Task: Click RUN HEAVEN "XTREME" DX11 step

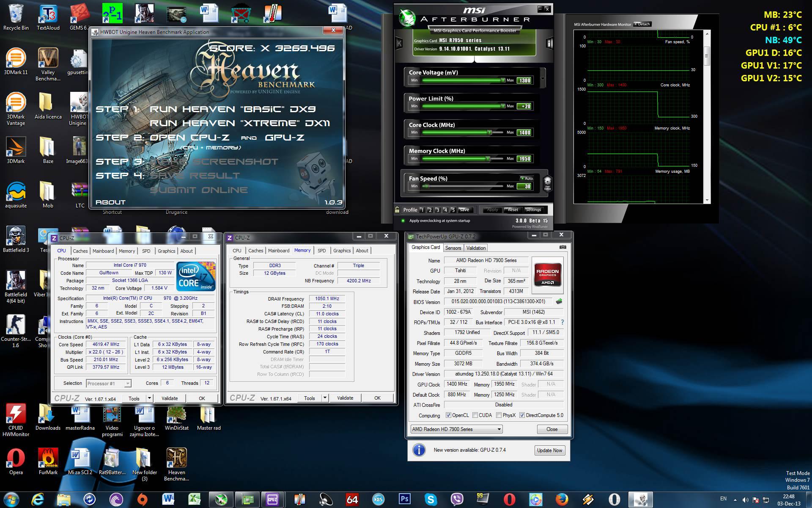Action: 240,123
